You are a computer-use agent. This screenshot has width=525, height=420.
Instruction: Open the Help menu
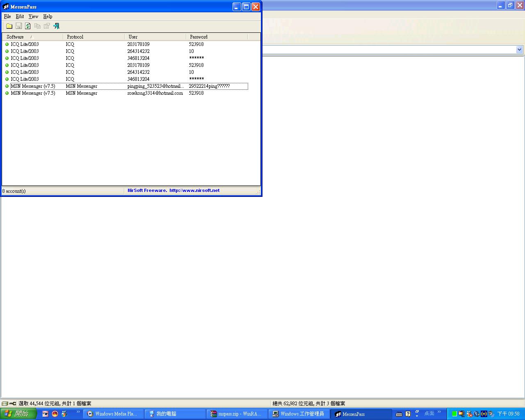click(x=48, y=16)
